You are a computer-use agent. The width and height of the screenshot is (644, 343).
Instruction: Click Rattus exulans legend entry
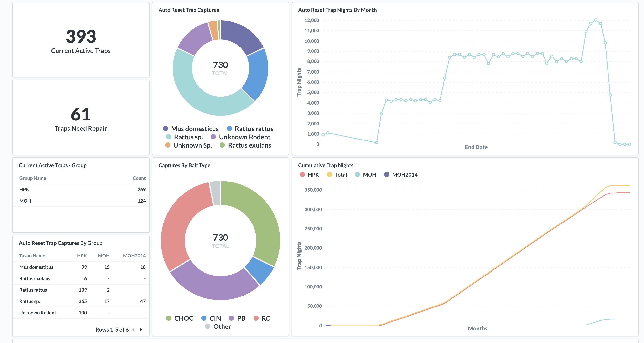245,145
